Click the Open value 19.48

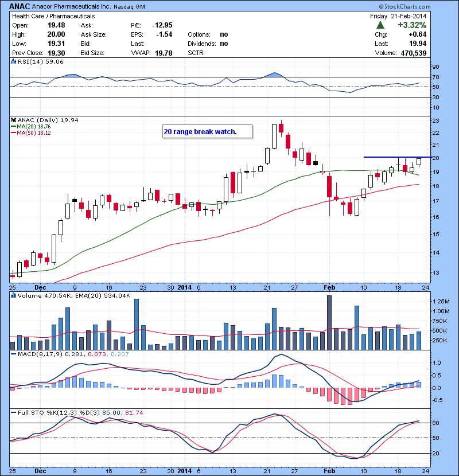click(56, 25)
